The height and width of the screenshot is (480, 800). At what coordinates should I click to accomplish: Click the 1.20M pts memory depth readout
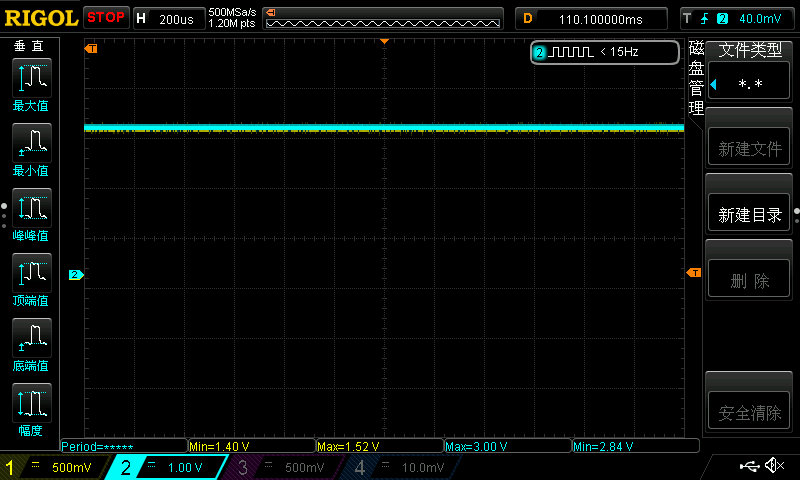click(x=232, y=23)
